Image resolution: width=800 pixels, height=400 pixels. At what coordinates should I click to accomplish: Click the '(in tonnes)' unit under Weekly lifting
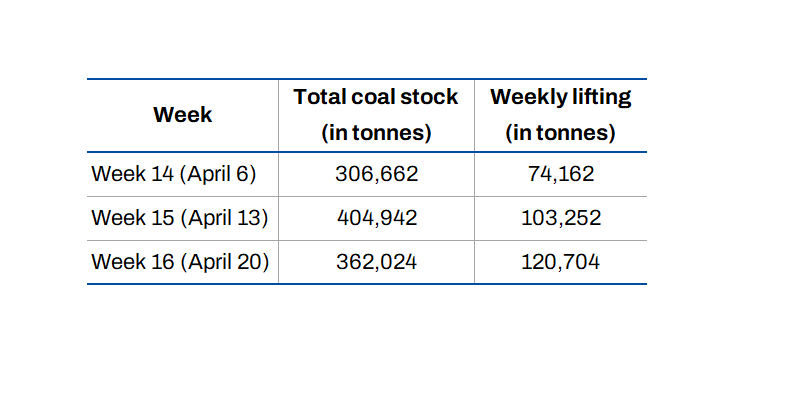click(x=560, y=132)
